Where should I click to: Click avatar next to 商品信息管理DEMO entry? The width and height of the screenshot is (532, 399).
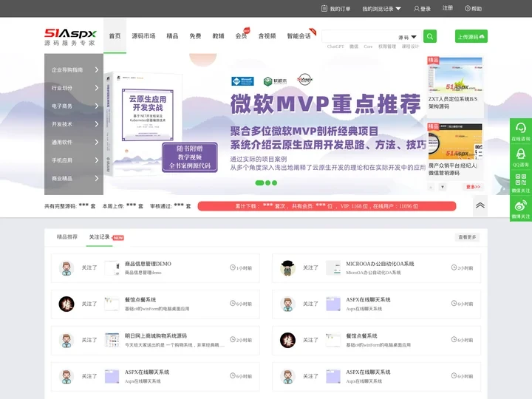click(66, 268)
